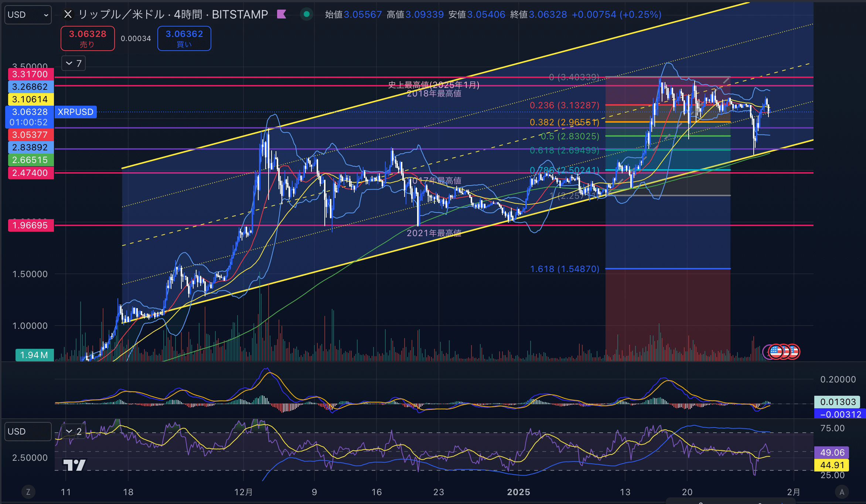Image resolution: width=866 pixels, height=504 pixels.
Task: Click the 終値 3.06328 close value
Action: 539,14
